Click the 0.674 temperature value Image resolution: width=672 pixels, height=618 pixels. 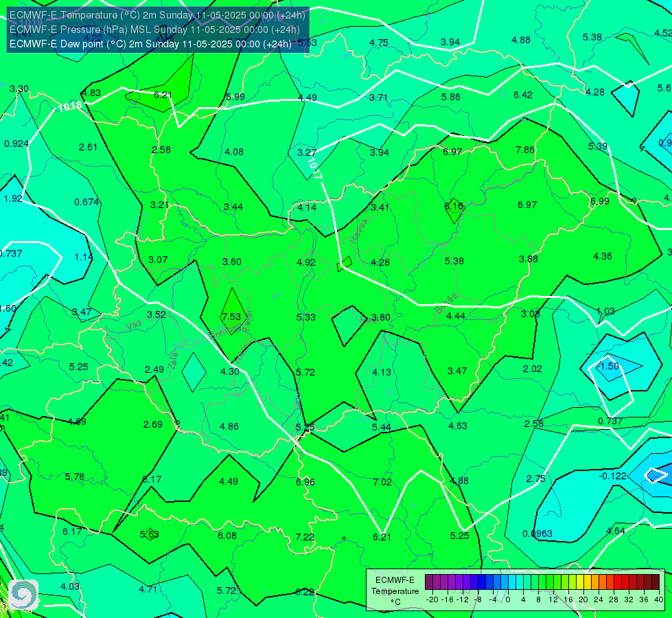[x=86, y=202]
